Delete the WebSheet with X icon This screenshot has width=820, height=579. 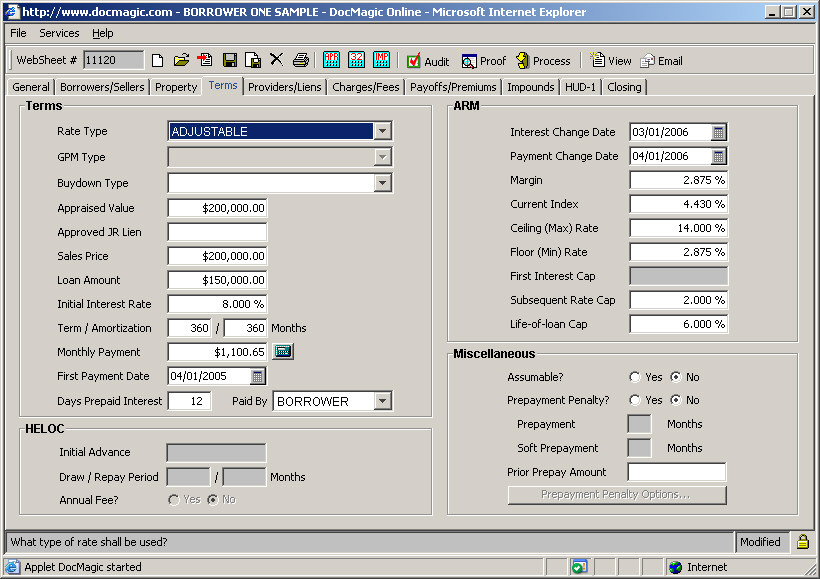276,60
